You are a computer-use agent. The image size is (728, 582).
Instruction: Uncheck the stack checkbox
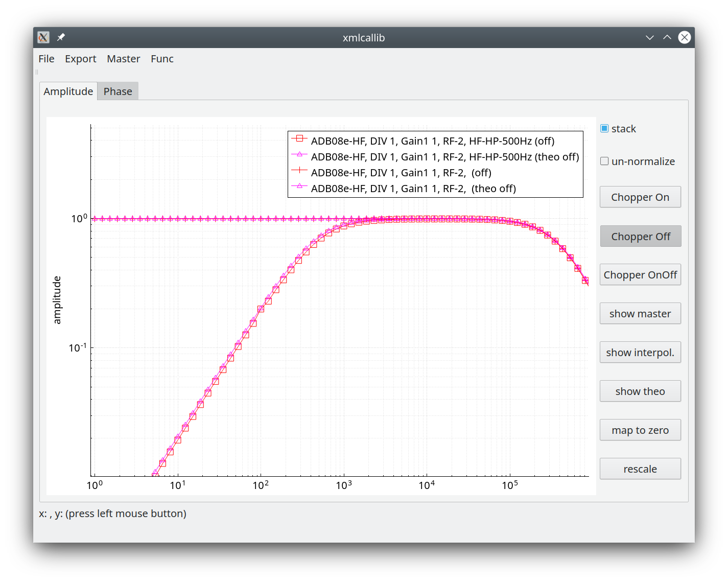pyautogui.click(x=604, y=128)
